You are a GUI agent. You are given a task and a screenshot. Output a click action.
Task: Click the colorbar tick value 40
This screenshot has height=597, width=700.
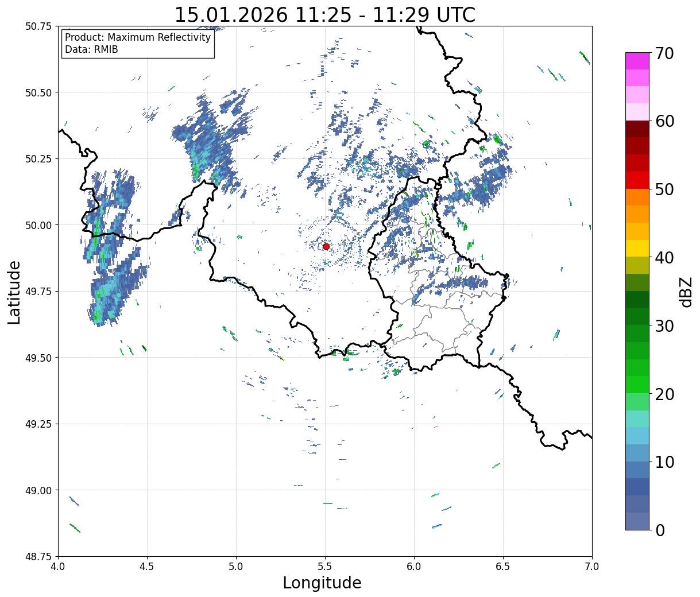pyautogui.click(x=664, y=257)
